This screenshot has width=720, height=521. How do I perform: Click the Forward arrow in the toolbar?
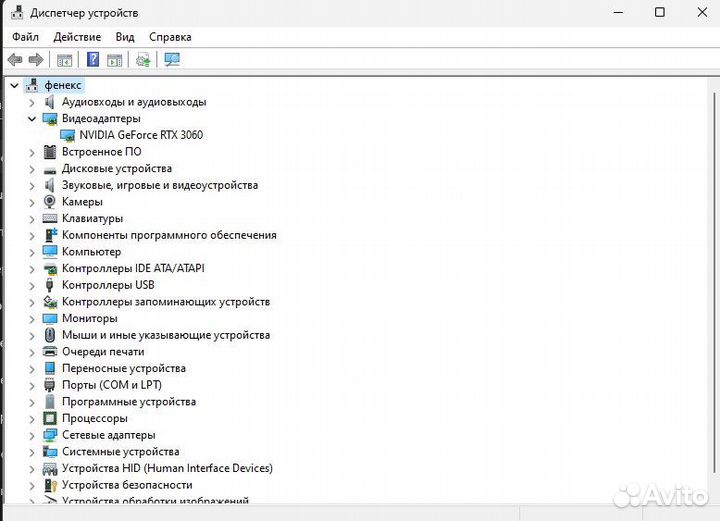(x=36, y=60)
